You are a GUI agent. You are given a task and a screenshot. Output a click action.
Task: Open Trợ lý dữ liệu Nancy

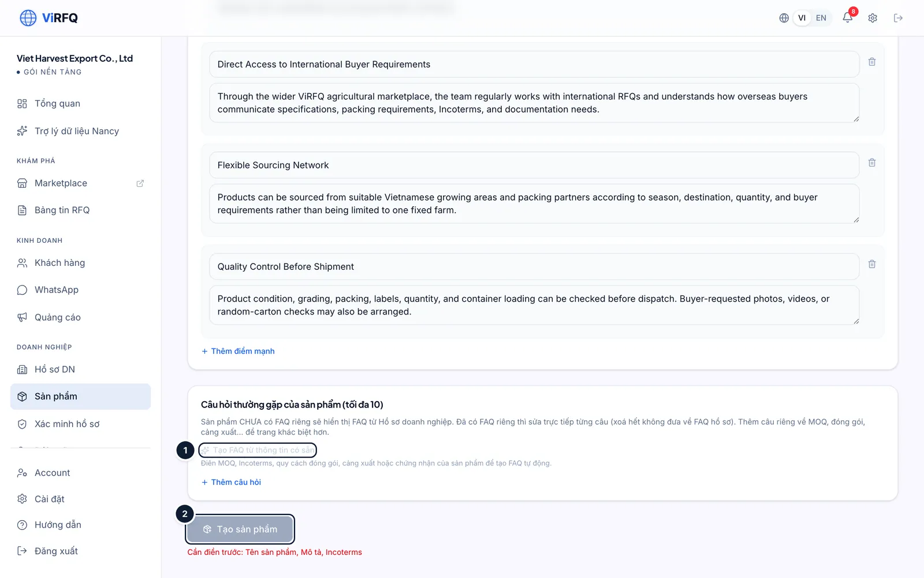(x=80, y=131)
